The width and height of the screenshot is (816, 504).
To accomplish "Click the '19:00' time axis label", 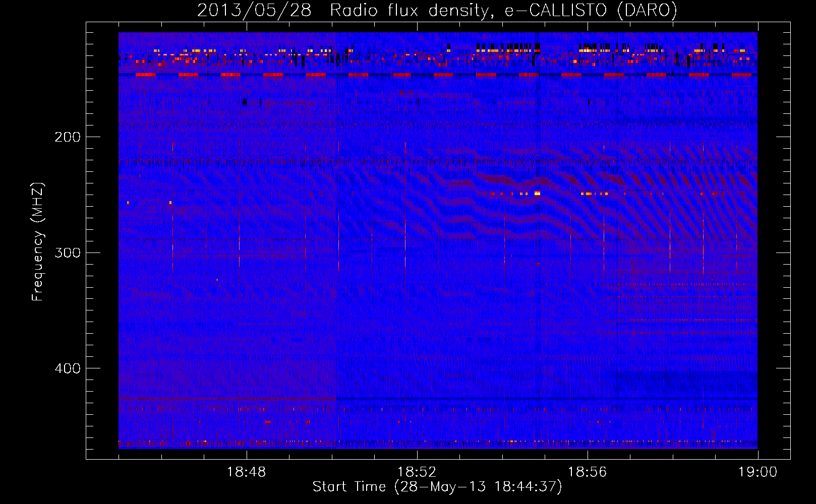I will point(758,472).
